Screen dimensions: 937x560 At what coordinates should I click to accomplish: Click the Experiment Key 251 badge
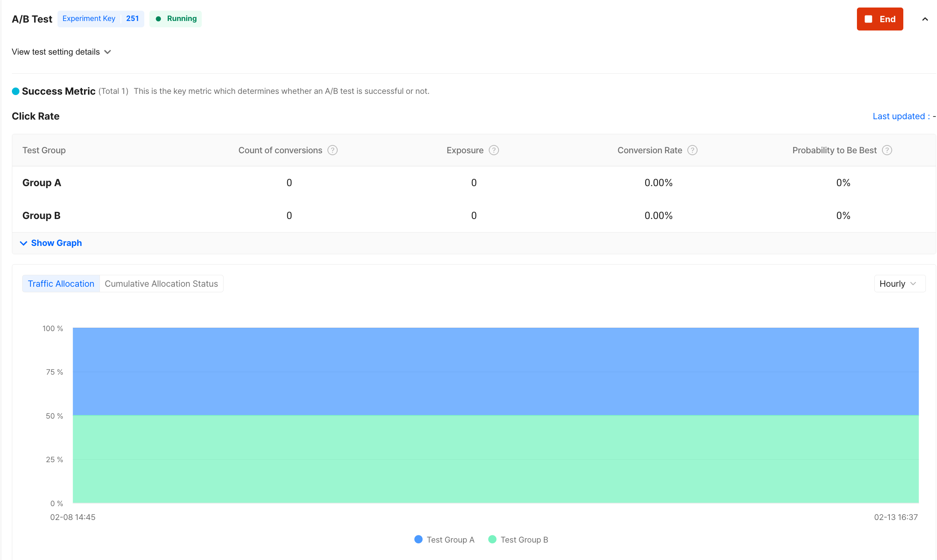[101, 19]
